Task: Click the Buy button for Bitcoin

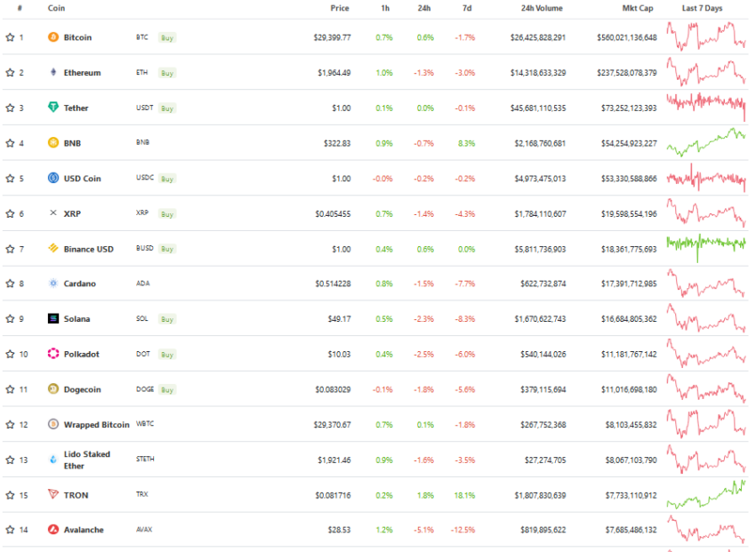Action: tap(167, 37)
